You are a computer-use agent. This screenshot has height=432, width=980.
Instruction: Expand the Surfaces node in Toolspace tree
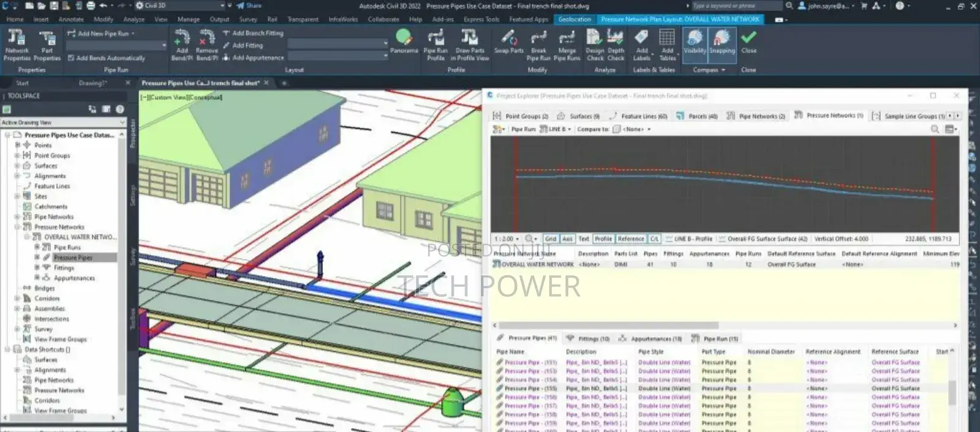coord(17,166)
